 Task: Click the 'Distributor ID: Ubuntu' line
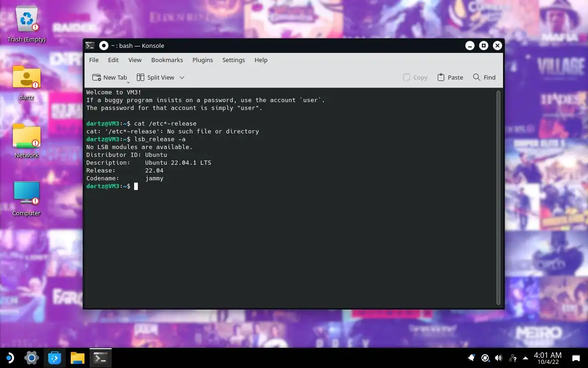tap(127, 155)
